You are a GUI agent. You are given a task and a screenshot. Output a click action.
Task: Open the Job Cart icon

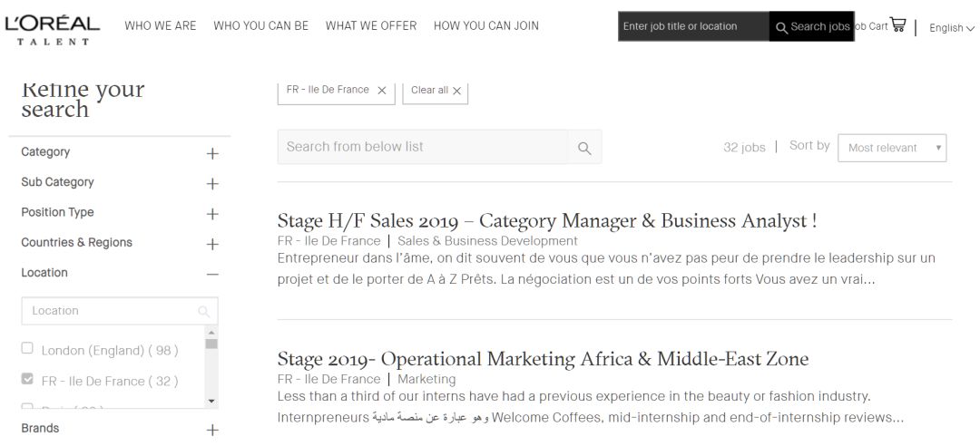898,25
